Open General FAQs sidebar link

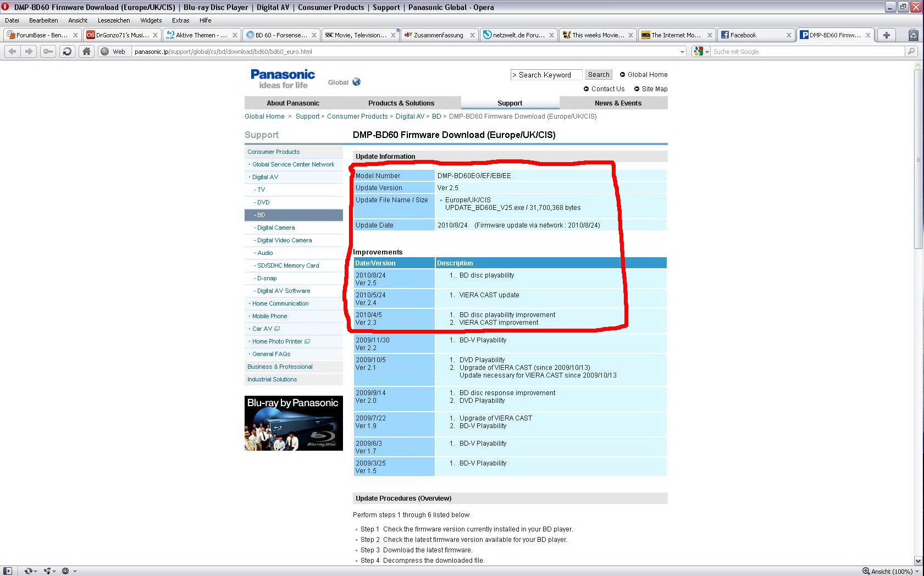(271, 354)
